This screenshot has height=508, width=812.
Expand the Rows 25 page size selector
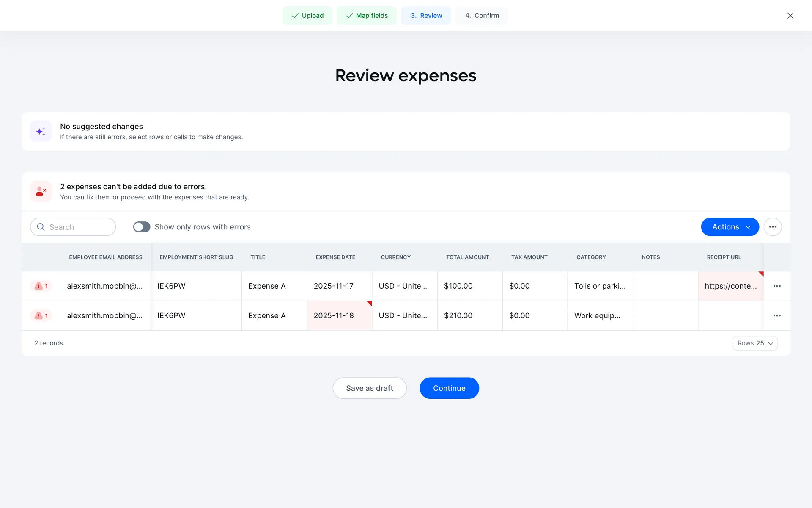[754, 343]
